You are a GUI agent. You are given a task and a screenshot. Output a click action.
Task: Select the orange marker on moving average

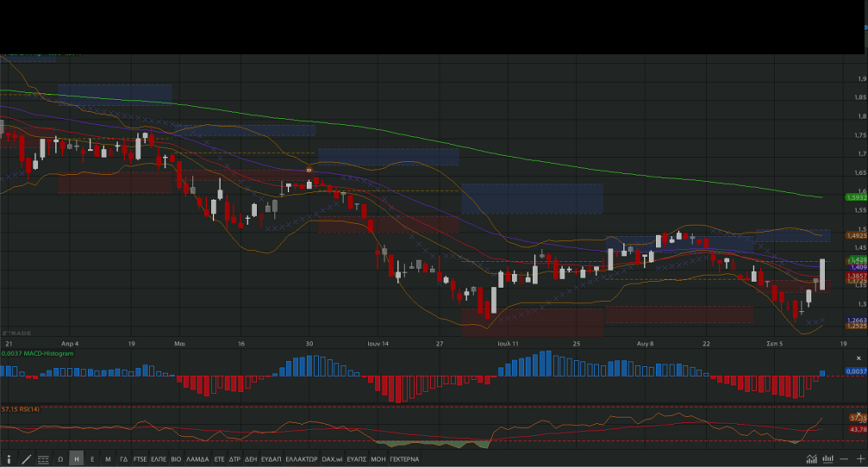point(309,170)
